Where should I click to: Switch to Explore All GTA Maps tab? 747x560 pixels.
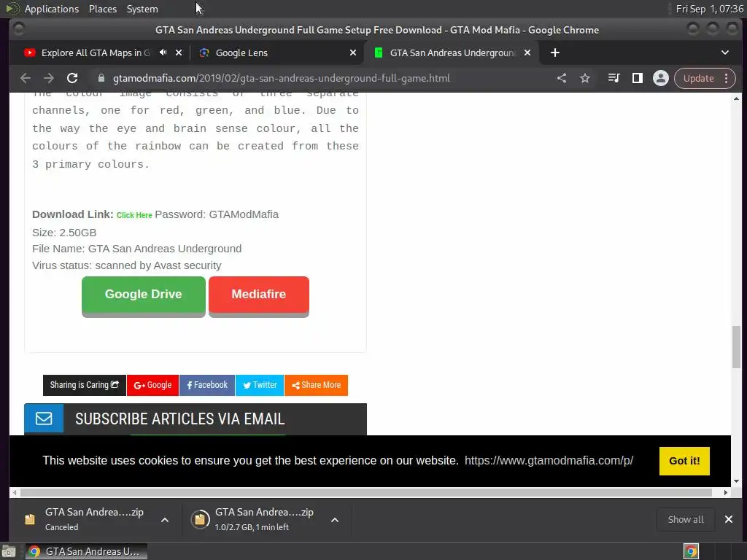(96, 52)
